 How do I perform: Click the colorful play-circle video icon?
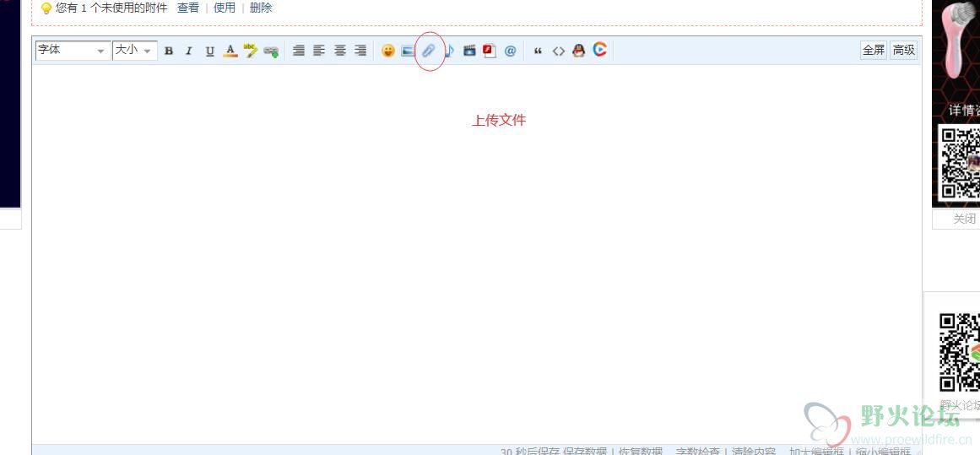[600, 50]
